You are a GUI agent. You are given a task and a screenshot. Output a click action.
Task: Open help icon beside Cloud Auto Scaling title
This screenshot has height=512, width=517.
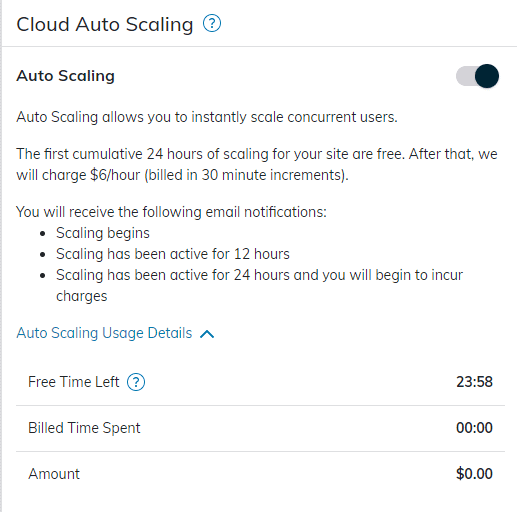tap(212, 24)
